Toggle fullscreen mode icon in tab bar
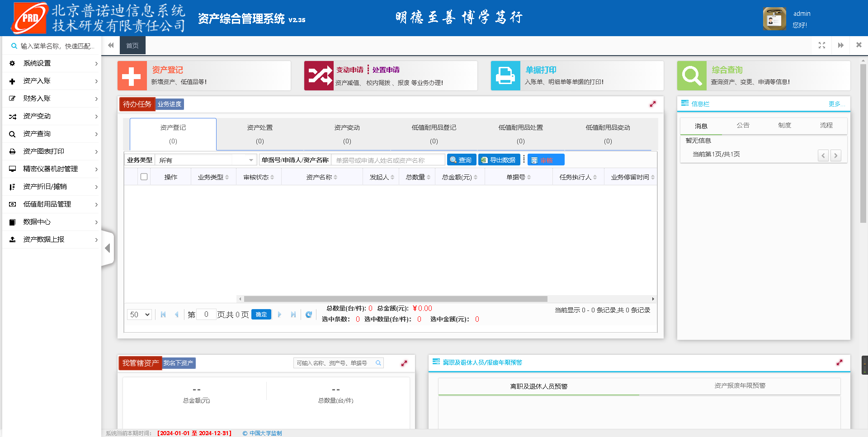Screen dimensions: 868x437 click(821, 45)
